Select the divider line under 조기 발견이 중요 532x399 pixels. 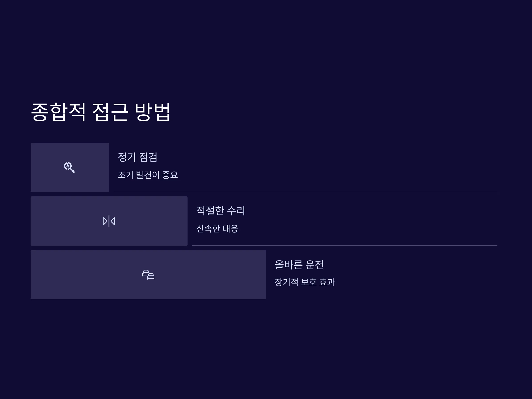pyautogui.click(x=305, y=192)
